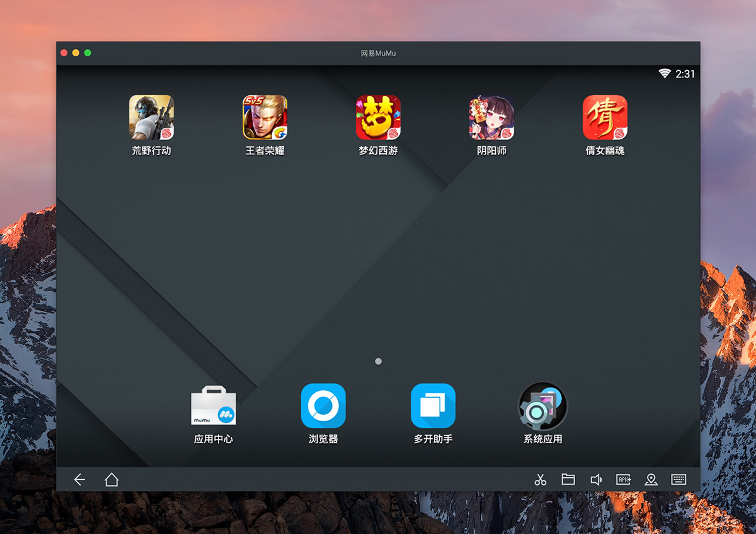Viewport: 756px width, 534px height.
Task: Click the 多开助手 label text
Action: [433, 439]
